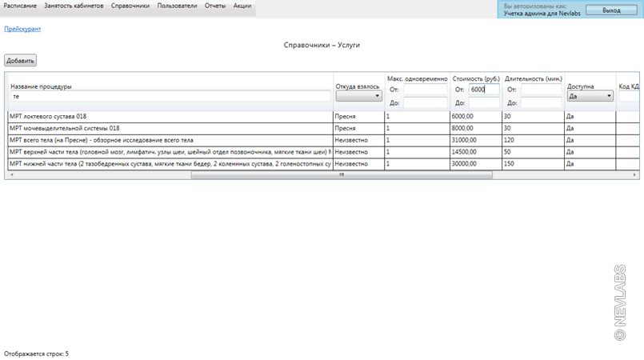Screen dimensions: 644x360
Task: Open the Отчеты menu
Action: pos(215,6)
